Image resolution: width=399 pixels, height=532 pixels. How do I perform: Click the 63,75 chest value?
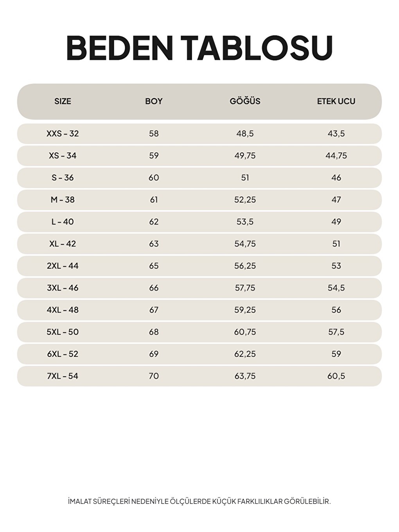coord(245,376)
